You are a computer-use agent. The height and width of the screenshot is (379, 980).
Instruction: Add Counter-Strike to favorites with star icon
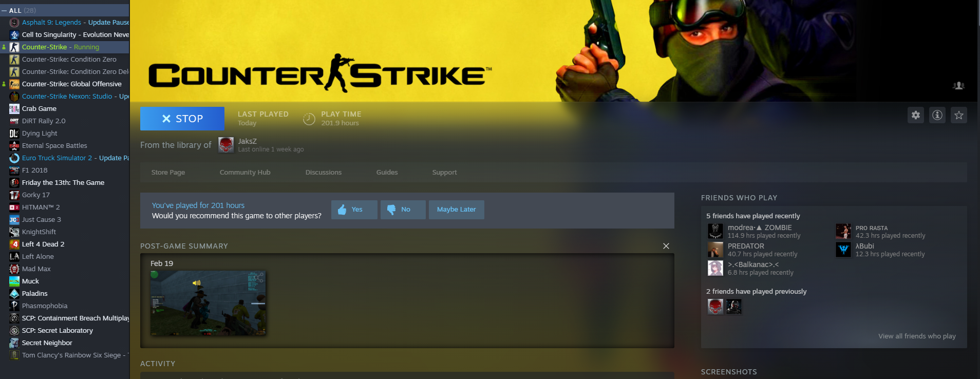(959, 115)
